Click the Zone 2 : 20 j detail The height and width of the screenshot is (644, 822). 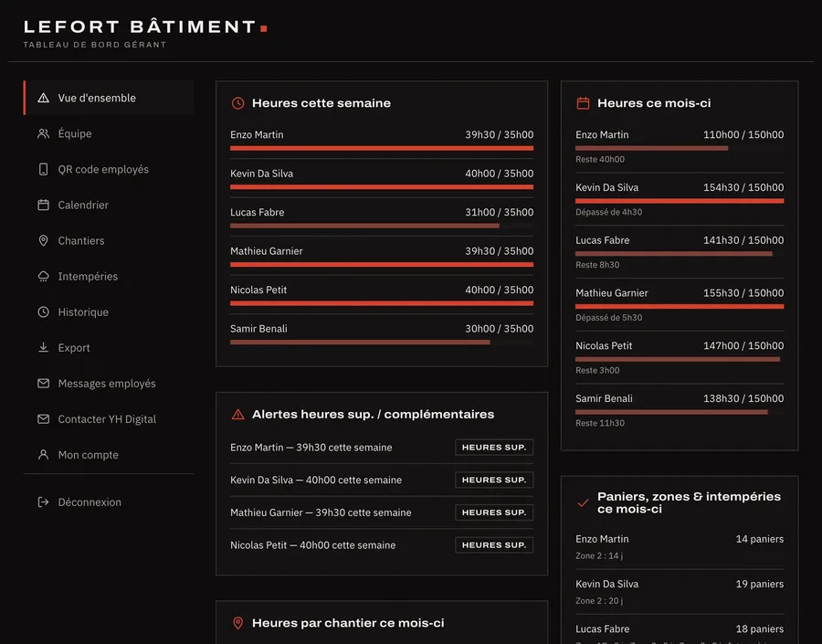point(599,601)
